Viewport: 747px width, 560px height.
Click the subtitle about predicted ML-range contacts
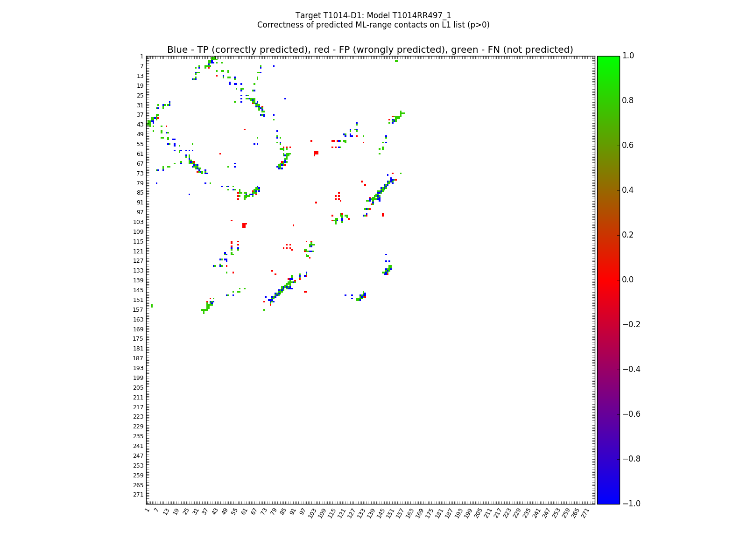(x=373, y=25)
